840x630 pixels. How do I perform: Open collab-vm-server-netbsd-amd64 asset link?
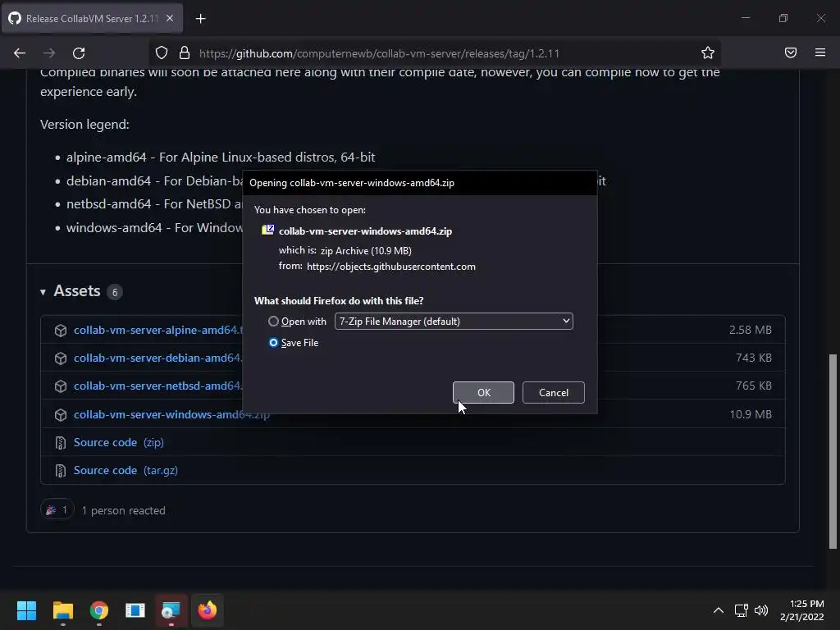(x=158, y=386)
